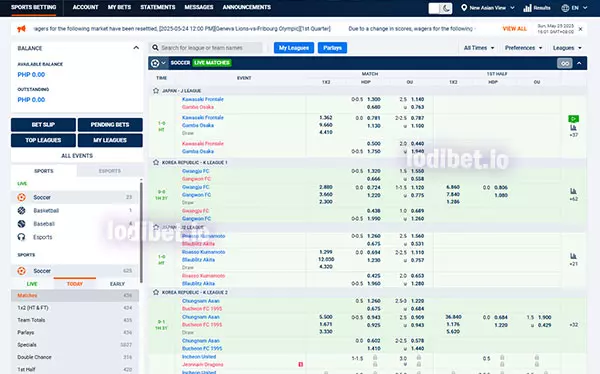The width and height of the screenshot is (600, 374).
Task: Select Soccer under the Sports section
Action: tap(75, 271)
